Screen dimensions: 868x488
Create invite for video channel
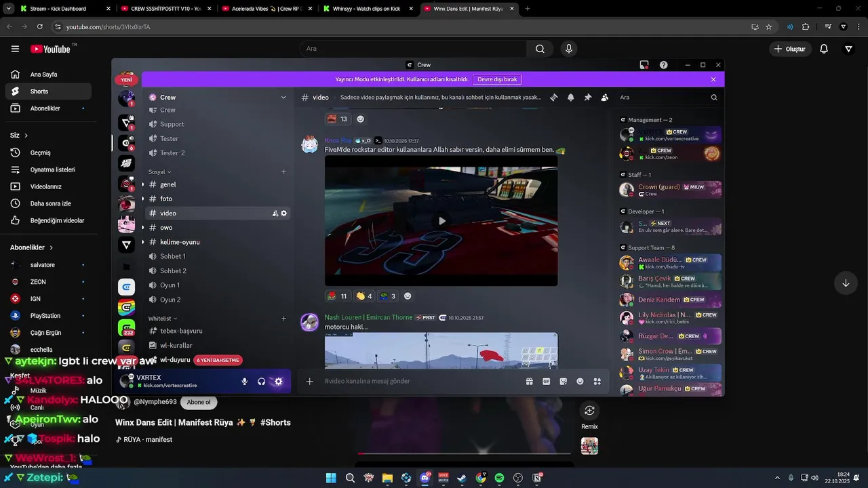pyautogui.click(x=275, y=213)
